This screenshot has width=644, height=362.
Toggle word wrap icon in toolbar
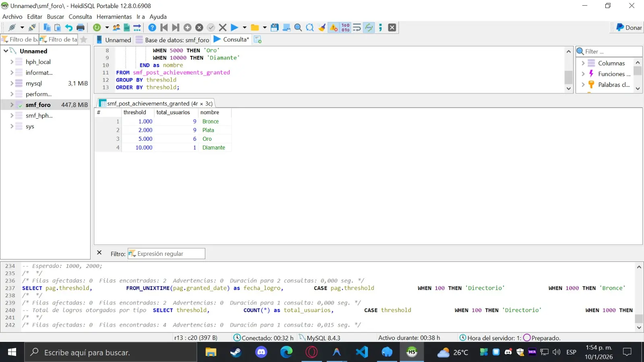(x=357, y=27)
